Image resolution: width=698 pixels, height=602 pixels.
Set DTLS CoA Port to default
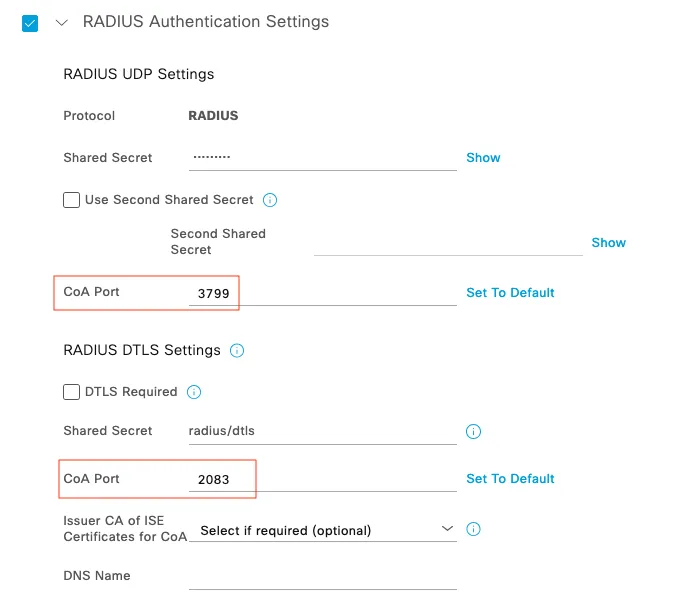point(510,479)
